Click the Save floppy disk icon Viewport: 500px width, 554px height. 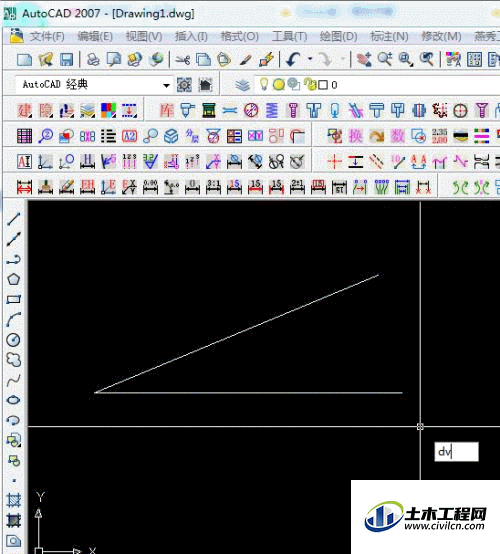pos(66,59)
